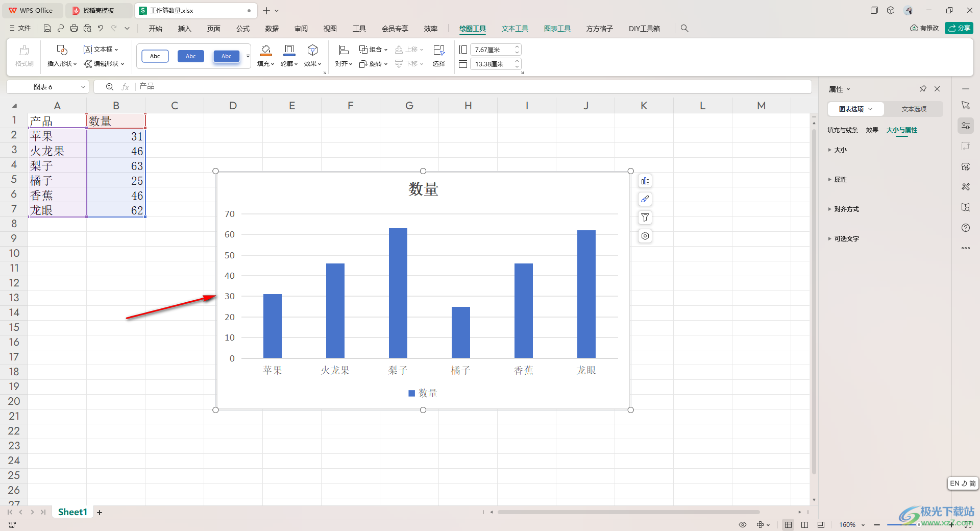980x531 pixels.
Task: Pin the 属性 properties panel
Action: tap(923, 89)
